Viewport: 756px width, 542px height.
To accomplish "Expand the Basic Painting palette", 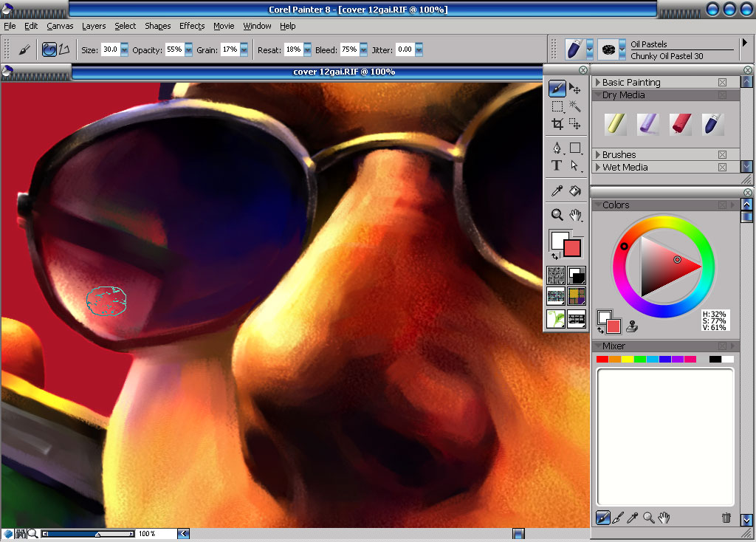I will (598, 83).
